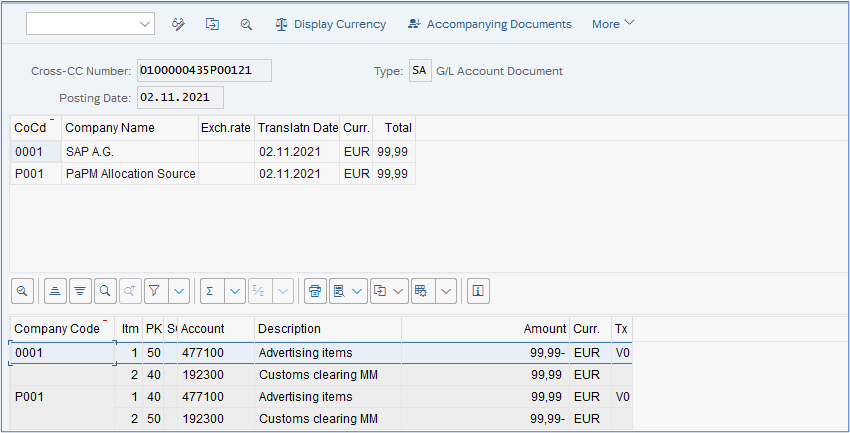Open the filter options dropdown arrow
Screen dimensions: 850x433
179,291
